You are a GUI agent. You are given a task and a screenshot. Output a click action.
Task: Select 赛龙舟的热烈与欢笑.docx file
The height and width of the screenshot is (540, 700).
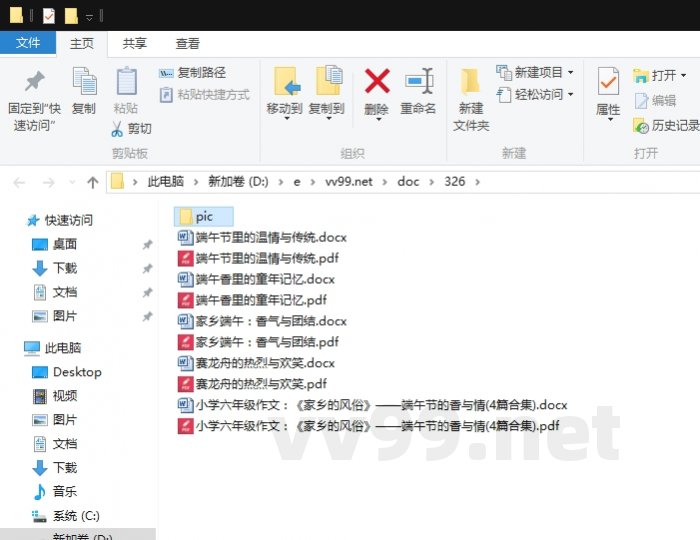(x=256, y=363)
